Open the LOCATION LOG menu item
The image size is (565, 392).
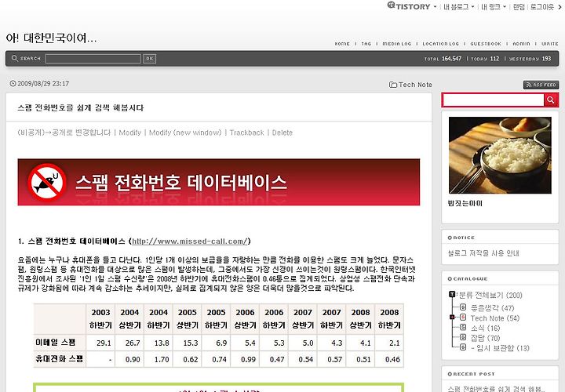(441, 44)
